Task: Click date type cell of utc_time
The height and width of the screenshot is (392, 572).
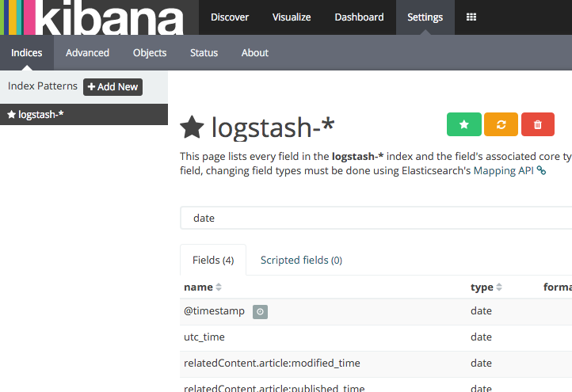Action: pos(481,337)
